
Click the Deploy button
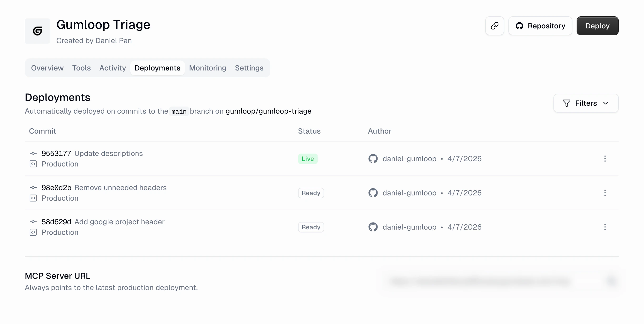coord(597,26)
